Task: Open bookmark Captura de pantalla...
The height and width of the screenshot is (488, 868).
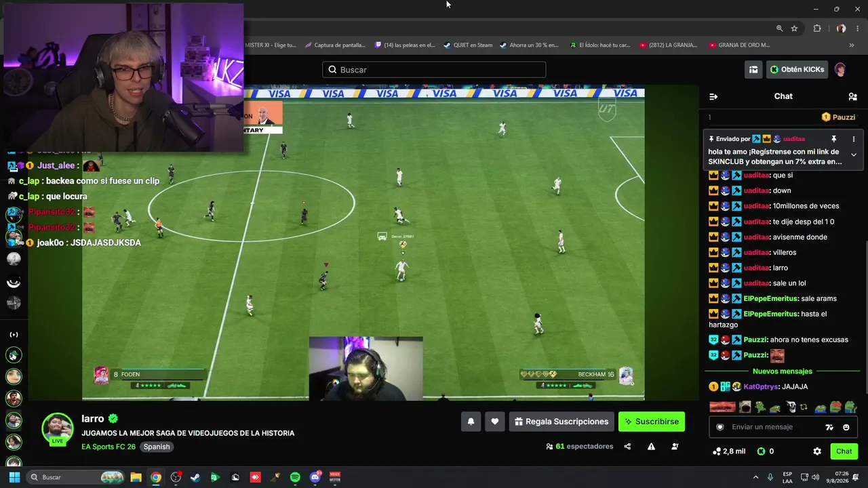Action: pos(335,45)
